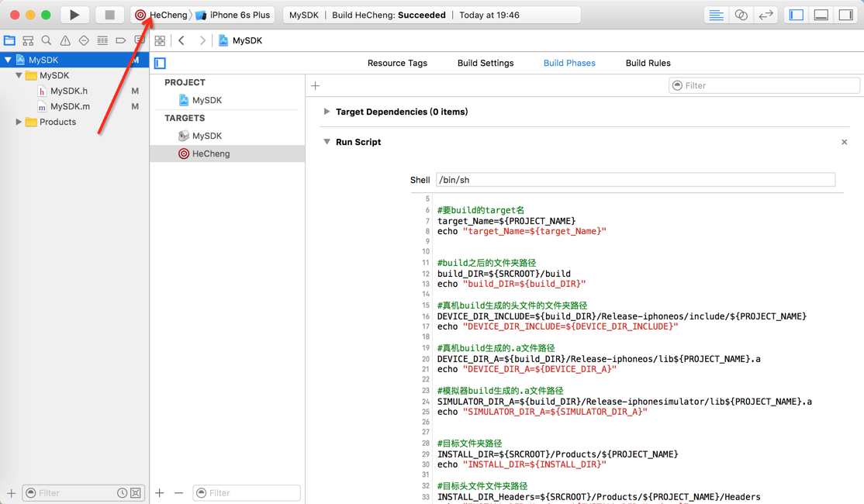The image size is (864, 504).
Task: Click the INSTALL_DIR=${SRCROOT}/Products line
Action: tap(558, 454)
